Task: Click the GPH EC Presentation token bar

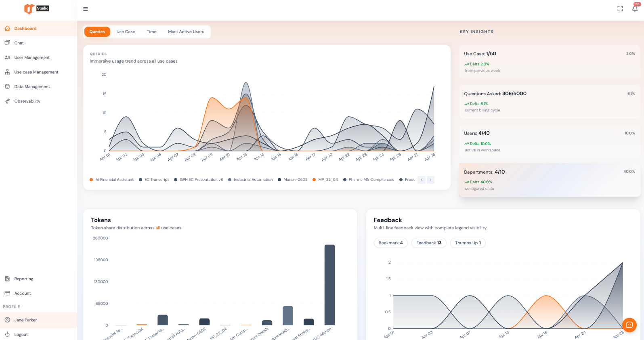Action: [163, 320]
